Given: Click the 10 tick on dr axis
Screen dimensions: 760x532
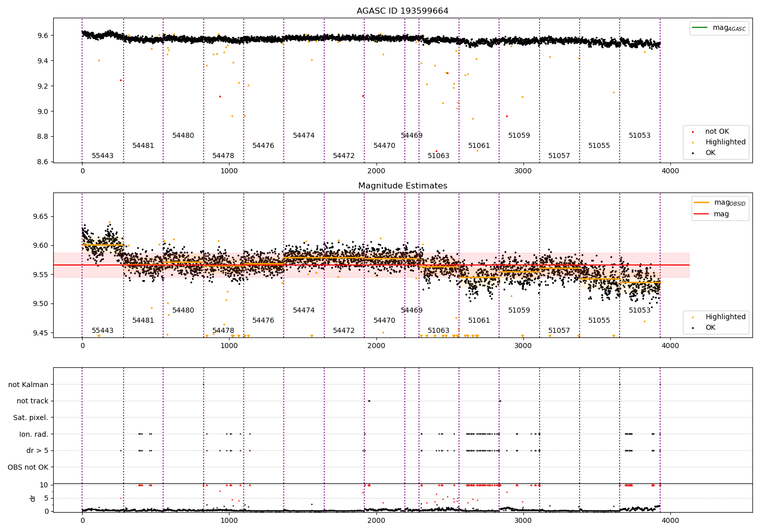Looking at the screenshot, I should 44,485.
